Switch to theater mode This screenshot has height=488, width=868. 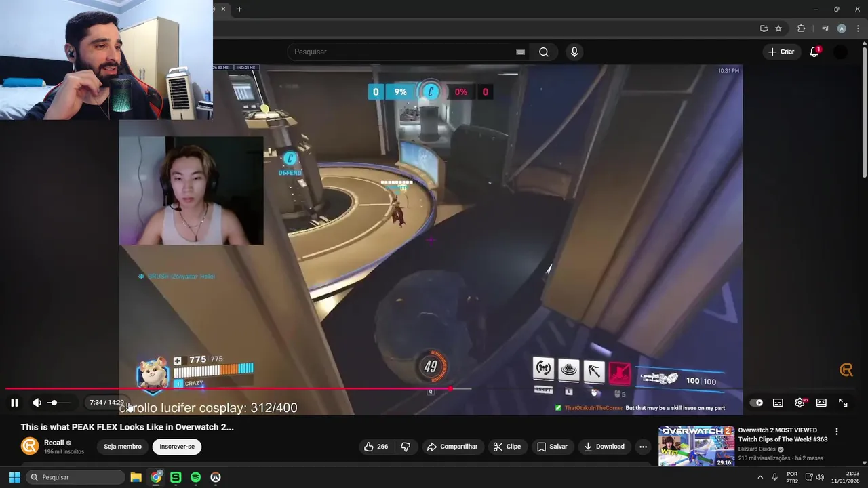pyautogui.click(x=821, y=403)
